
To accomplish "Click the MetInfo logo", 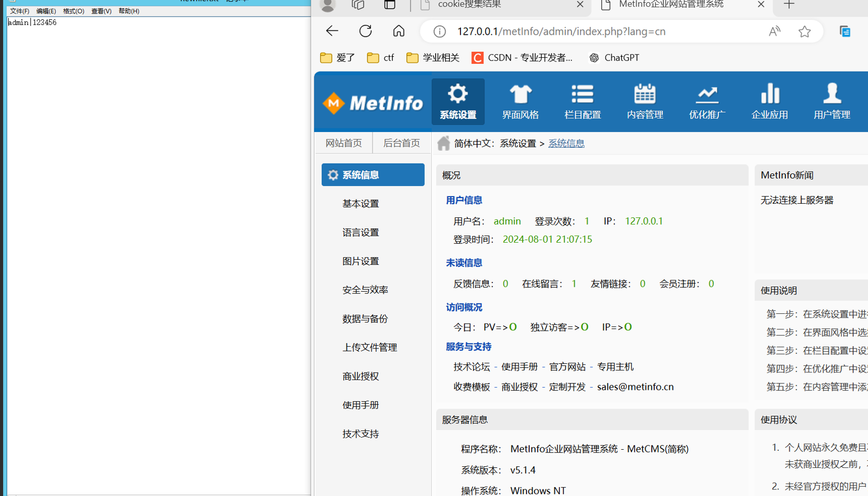I will click(373, 103).
